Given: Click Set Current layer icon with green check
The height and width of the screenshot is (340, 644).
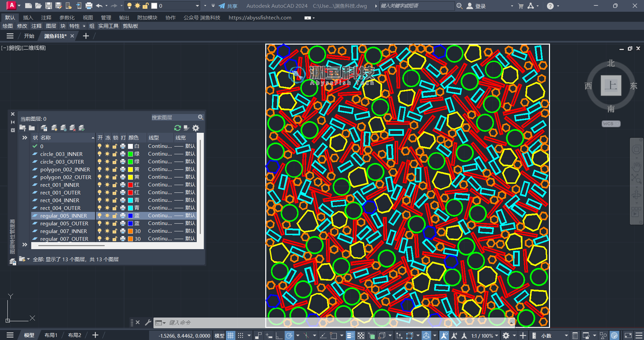Looking at the screenshot, I should (x=81, y=128).
